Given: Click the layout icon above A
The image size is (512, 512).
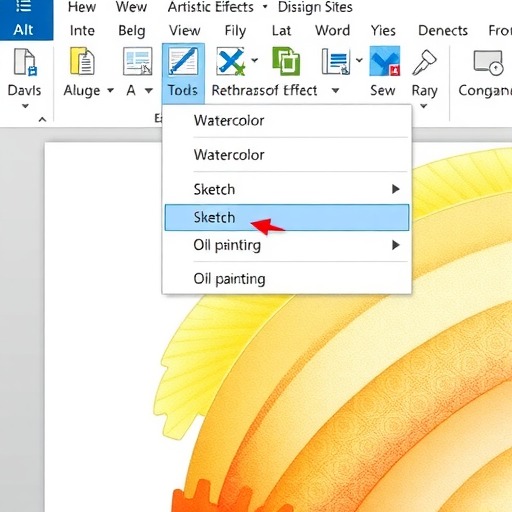Looking at the screenshot, I should point(138,61).
